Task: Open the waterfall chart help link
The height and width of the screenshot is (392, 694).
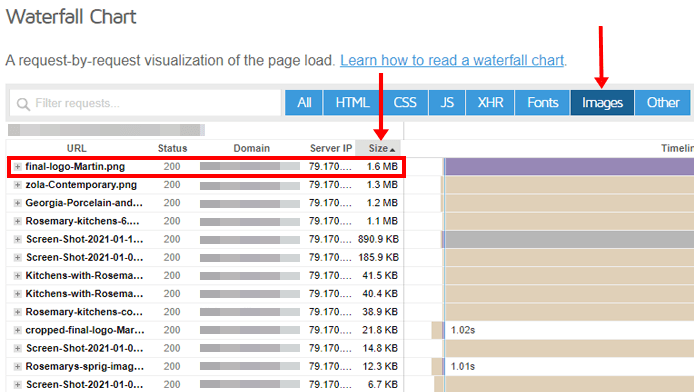Action: coord(452,60)
